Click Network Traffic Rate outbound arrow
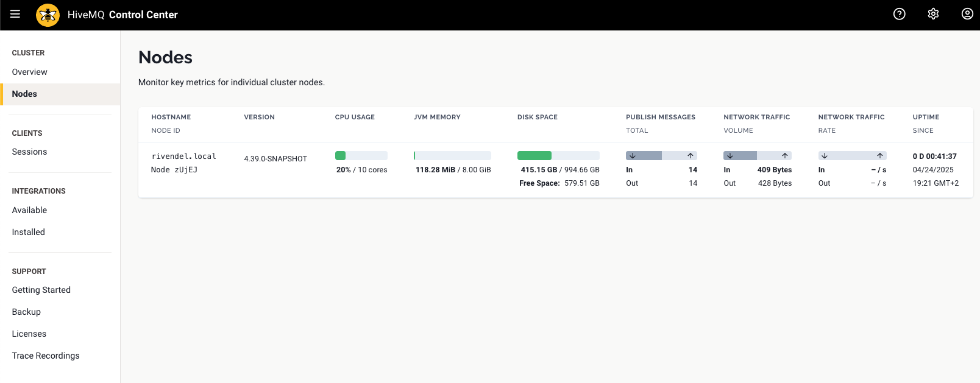 (x=880, y=156)
